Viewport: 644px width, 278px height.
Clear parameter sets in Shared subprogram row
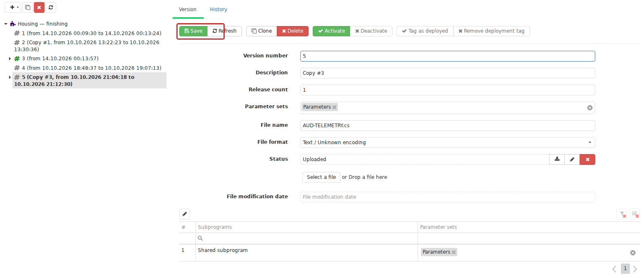tap(632, 253)
